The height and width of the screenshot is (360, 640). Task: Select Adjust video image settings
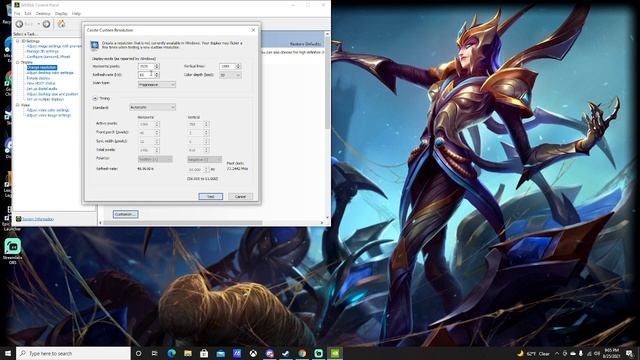click(x=49, y=116)
